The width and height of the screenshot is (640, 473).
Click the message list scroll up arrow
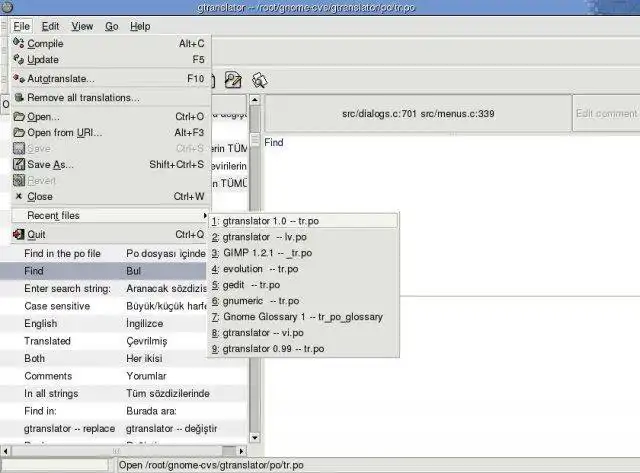click(x=254, y=100)
